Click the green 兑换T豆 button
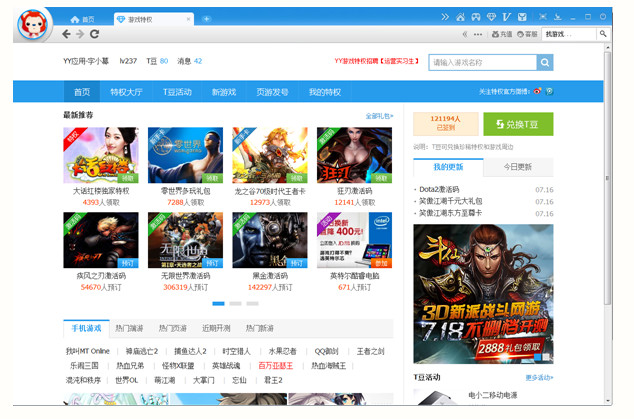The height and width of the screenshot is (419, 634). 518,124
